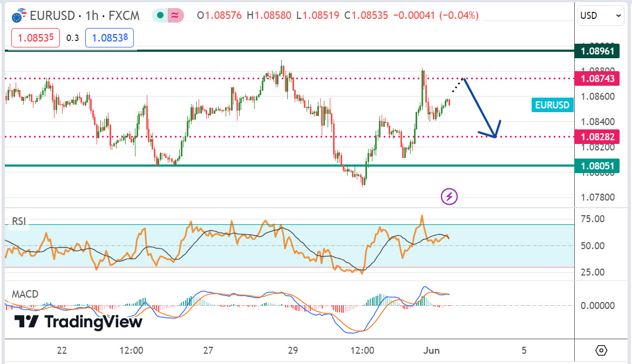Select the MACD indicator label

25,294
